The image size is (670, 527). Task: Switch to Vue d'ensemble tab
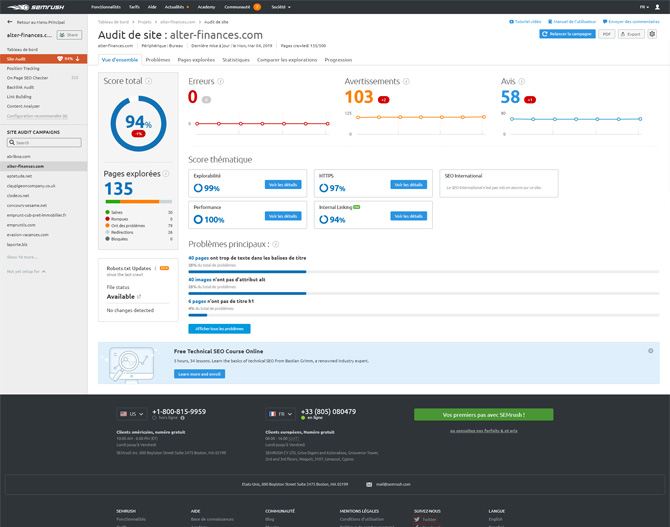(120, 60)
